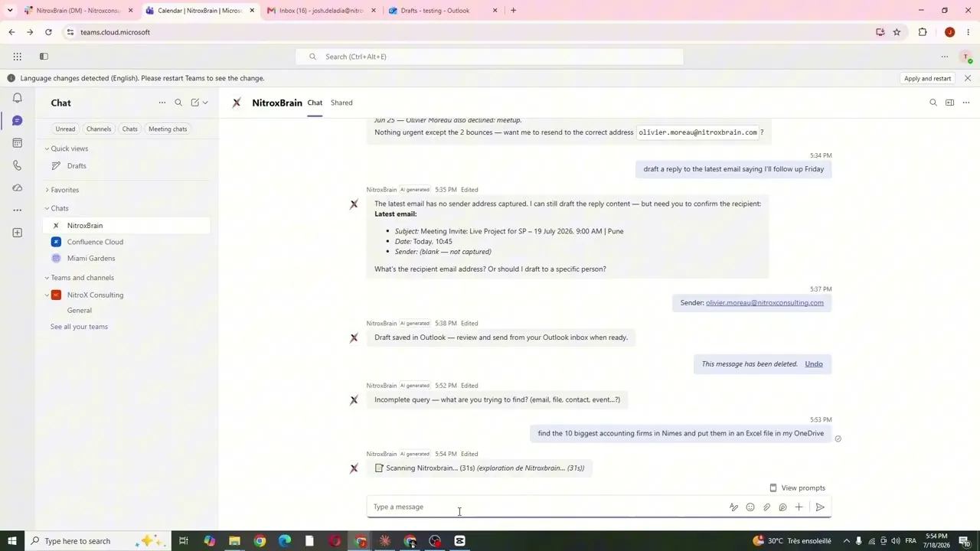Open the Activity bell in Teams sidebar
This screenshot has height=551, width=980.
pyautogui.click(x=17, y=98)
